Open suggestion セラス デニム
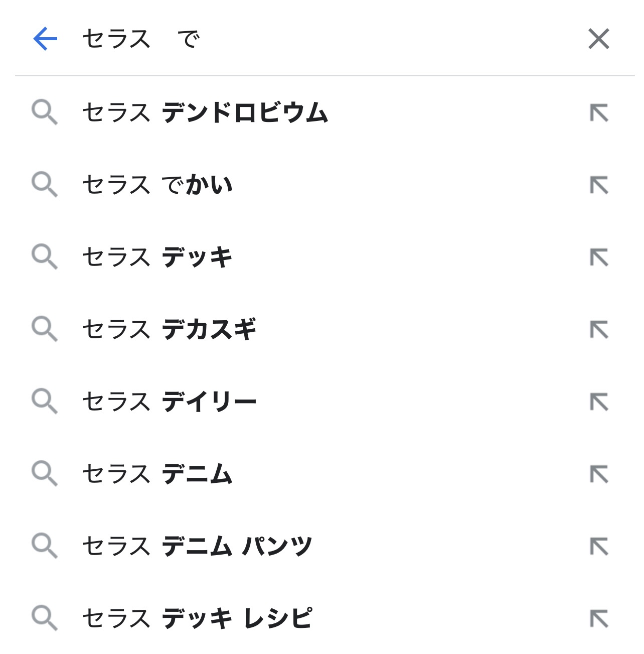This screenshot has height=654, width=644. pos(321,474)
